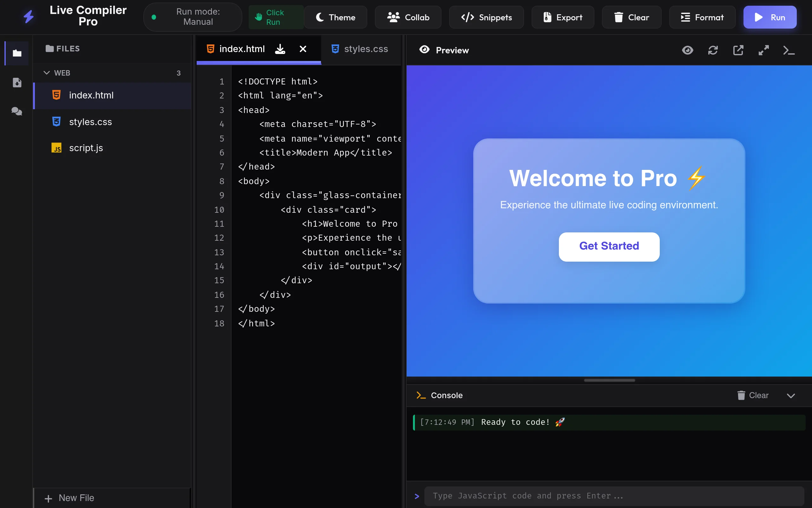Open script.js in file tree

113,148
